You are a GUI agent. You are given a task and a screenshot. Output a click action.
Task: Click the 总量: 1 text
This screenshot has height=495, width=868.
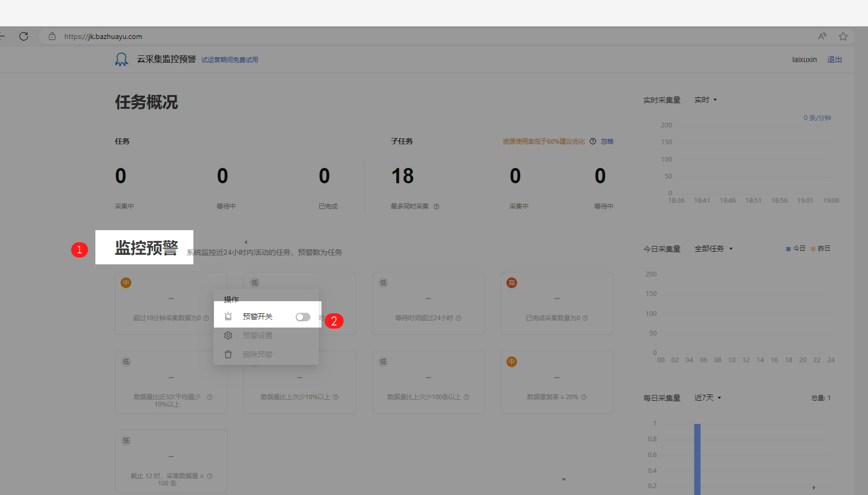point(821,398)
